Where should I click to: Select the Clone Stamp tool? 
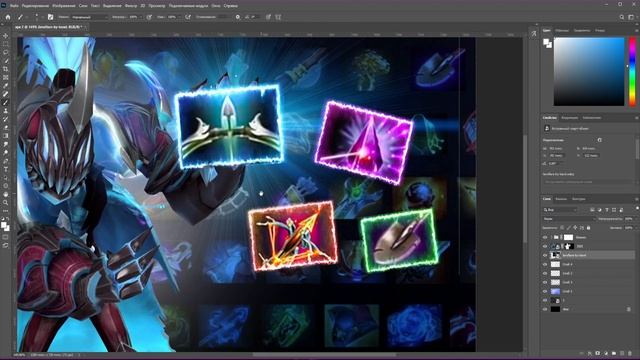pos(6,111)
